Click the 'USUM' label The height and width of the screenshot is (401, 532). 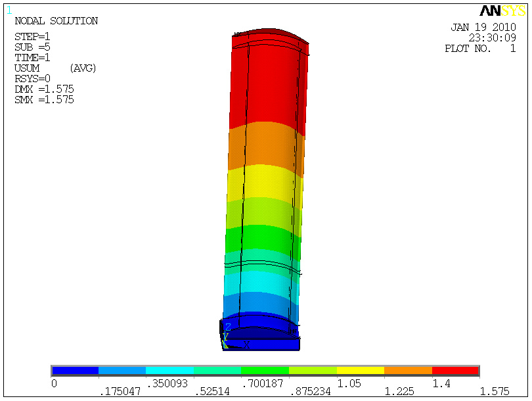click(x=27, y=68)
